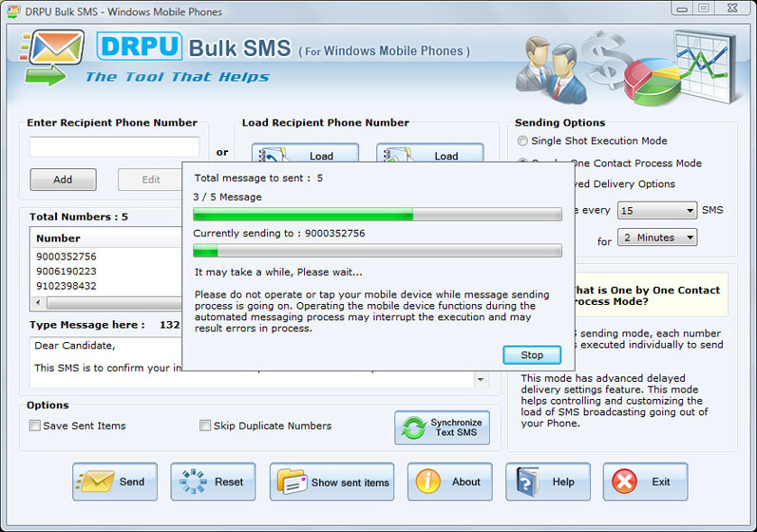Click 'Total Numbers : 5' label

[79, 217]
